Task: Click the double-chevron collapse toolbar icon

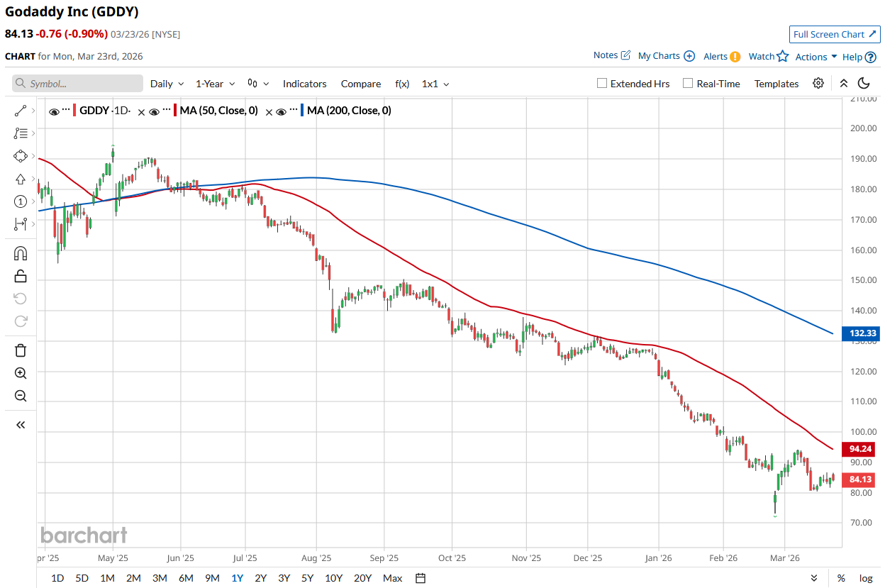Action: coord(844,83)
